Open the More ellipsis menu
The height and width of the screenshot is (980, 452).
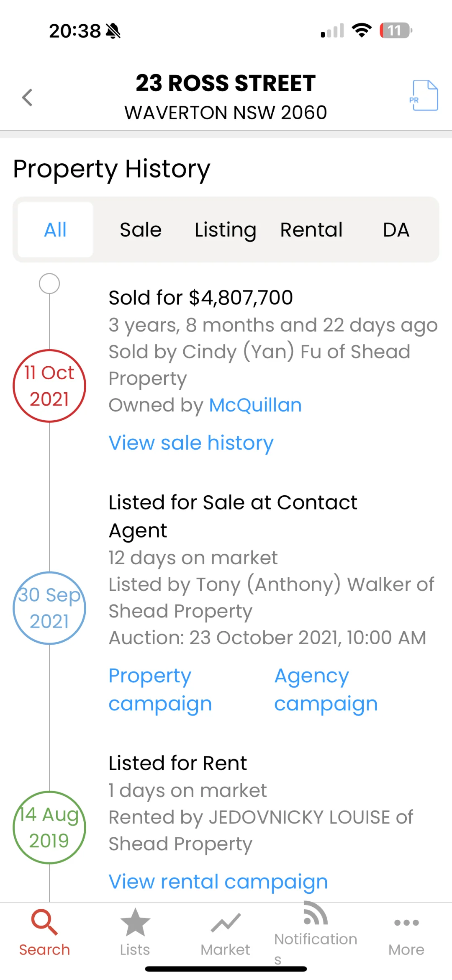(x=406, y=922)
